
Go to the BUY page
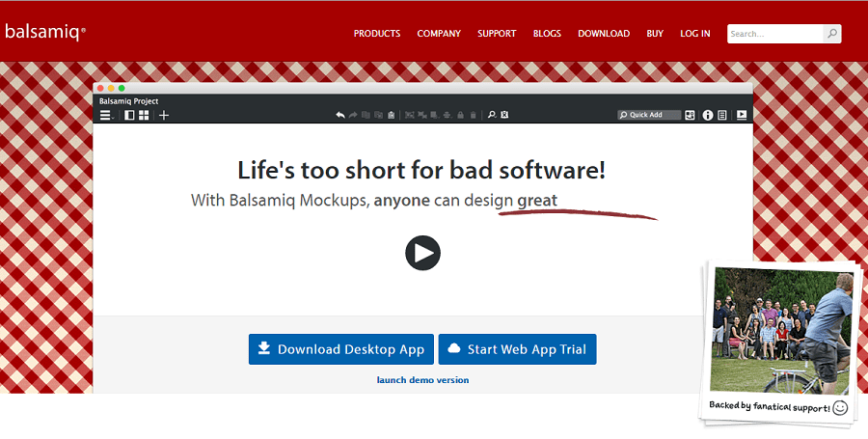[655, 34]
